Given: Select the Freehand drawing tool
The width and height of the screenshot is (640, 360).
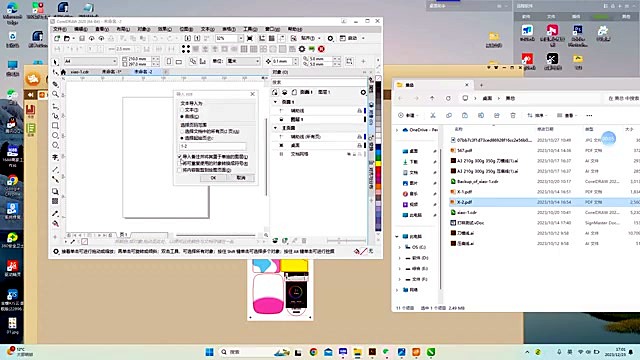Looking at the screenshot, I should pos(56,106).
